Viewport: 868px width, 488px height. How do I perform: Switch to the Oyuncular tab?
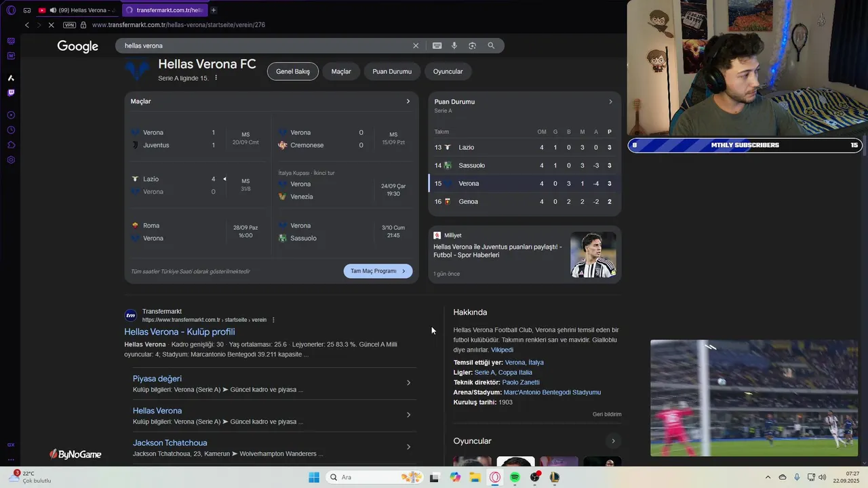[448, 71]
